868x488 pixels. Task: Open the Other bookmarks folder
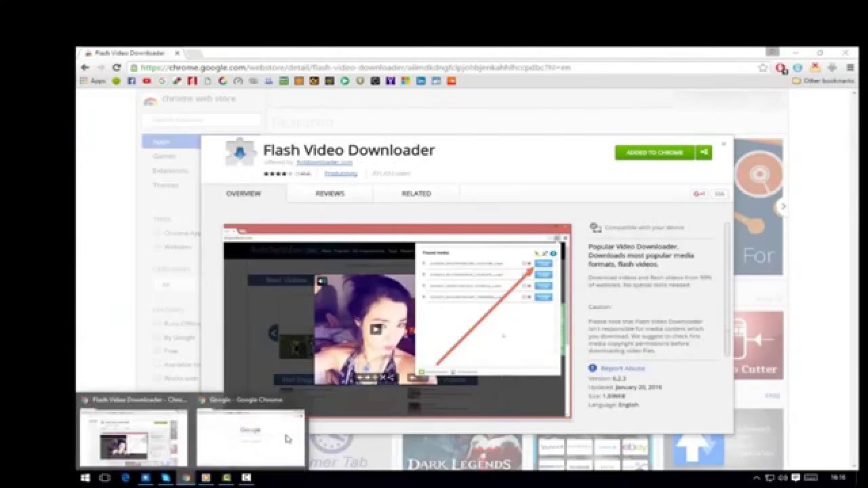click(x=823, y=81)
